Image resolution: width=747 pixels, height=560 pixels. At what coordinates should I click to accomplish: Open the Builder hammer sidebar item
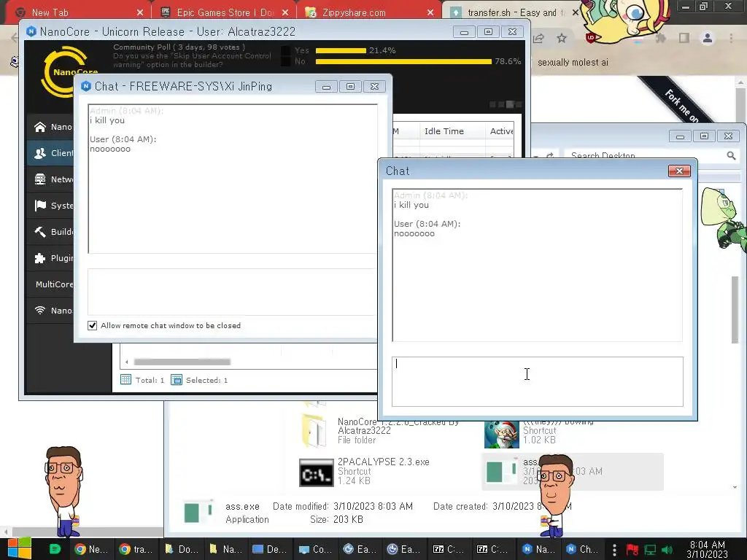click(x=50, y=231)
